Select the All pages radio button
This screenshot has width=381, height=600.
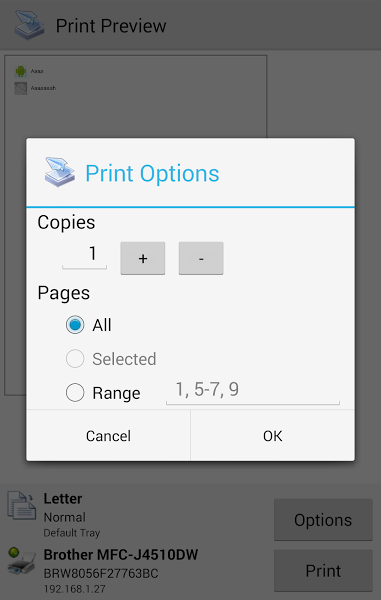tap(75, 325)
